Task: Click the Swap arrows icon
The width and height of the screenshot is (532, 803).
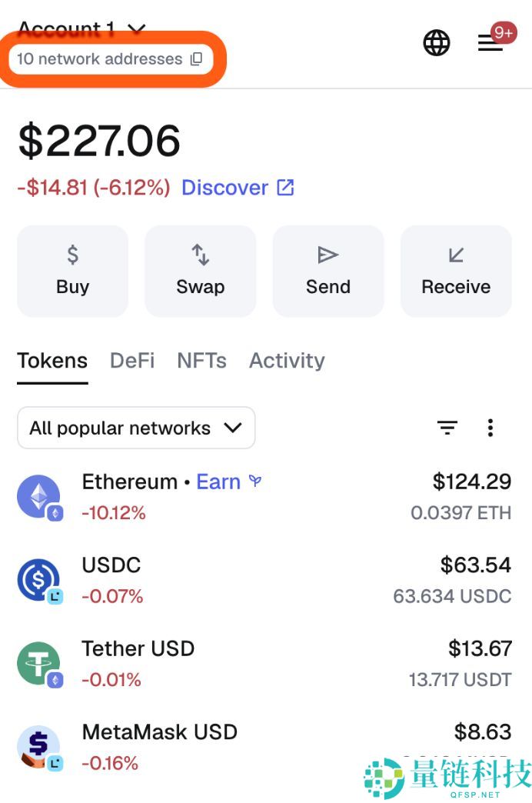Action: coord(200,254)
